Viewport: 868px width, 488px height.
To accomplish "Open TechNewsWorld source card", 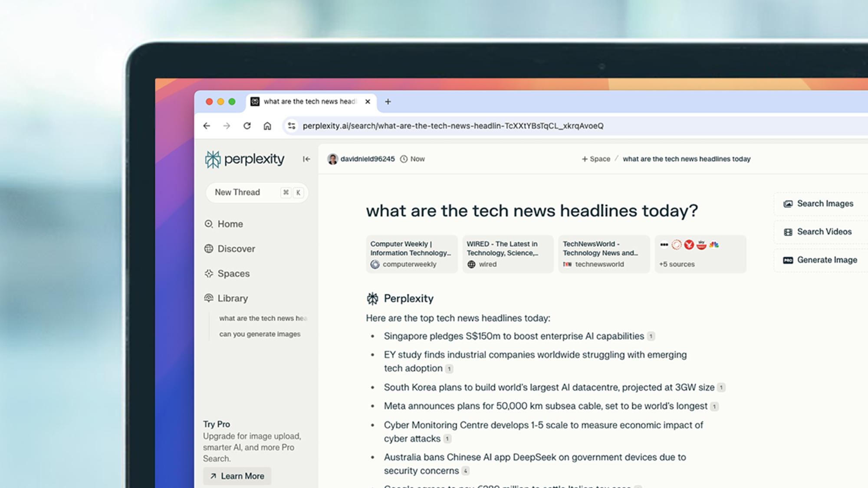I will pyautogui.click(x=604, y=254).
